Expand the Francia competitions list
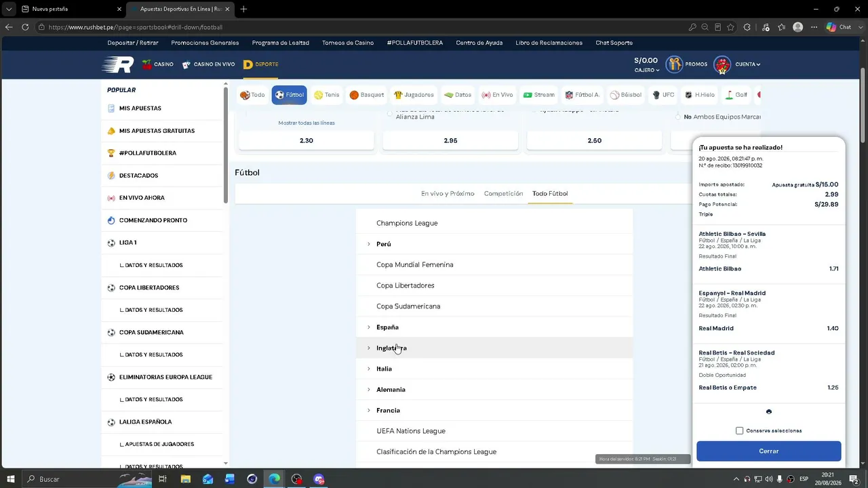868x488 pixels. pos(494,411)
